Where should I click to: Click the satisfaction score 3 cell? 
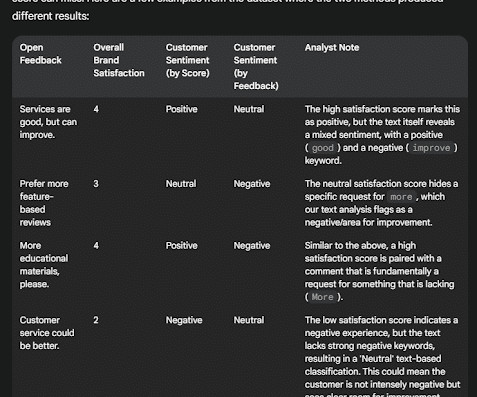pyautogui.click(x=96, y=184)
